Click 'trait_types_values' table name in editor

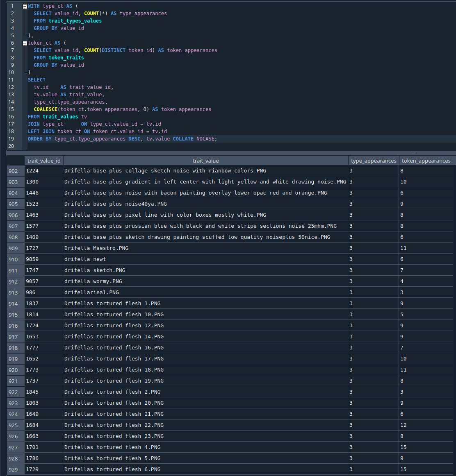(x=75, y=21)
